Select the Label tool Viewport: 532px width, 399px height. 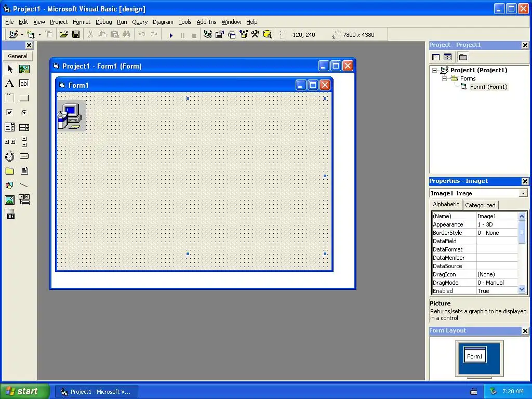[10, 84]
